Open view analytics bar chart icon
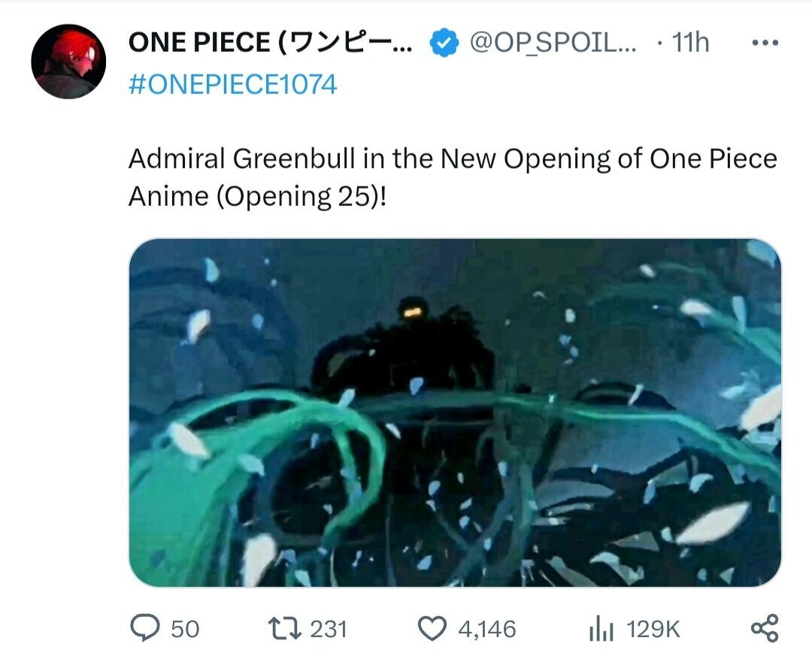 pyautogui.click(x=601, y=628)
